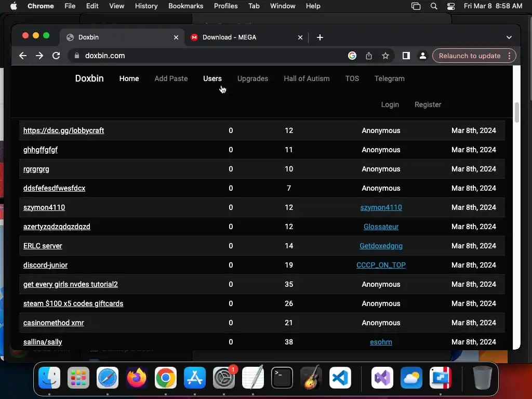Click the page vertical scrollbar
The height and width of the screenshot is (399, 532).
pyautogui.click(x=517, y=112)
